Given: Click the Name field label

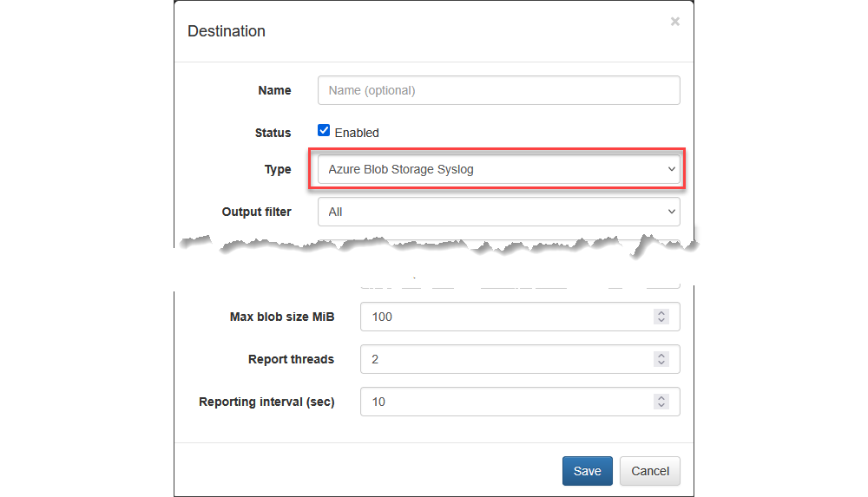Looking at the screenshot, I should point(274,90).
